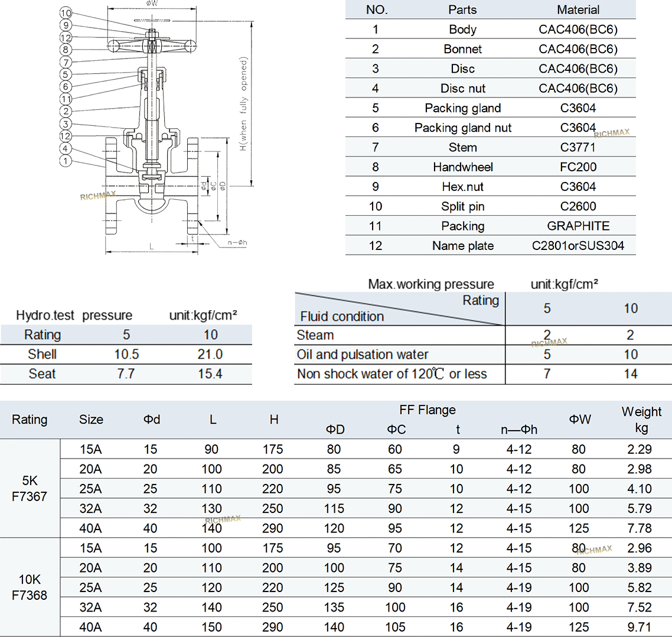Select the '10K F7368' rating cell
The width and height of the screenshot is (672, 637).
point(30,587)
